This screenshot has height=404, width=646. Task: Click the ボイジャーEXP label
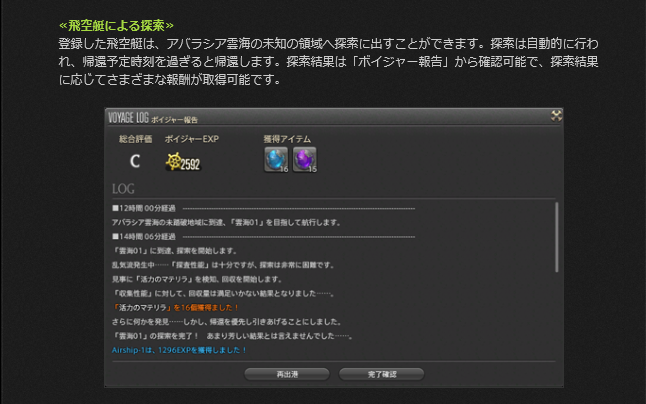(192, 139)
